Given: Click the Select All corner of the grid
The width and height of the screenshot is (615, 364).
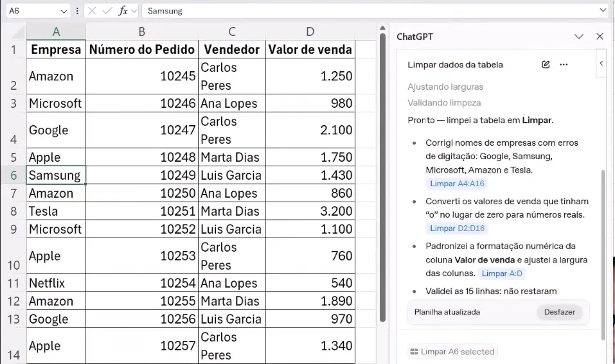Looking at the screenshot, I should point(13,31).
